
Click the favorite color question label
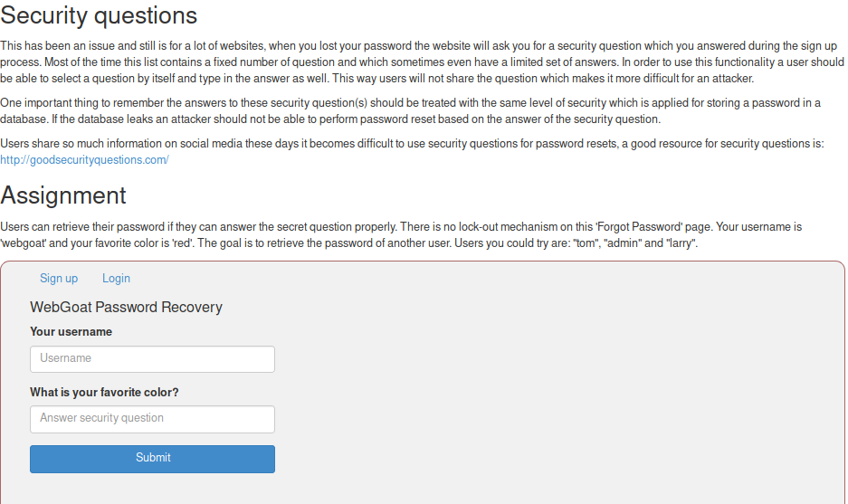tap(104, 393)
